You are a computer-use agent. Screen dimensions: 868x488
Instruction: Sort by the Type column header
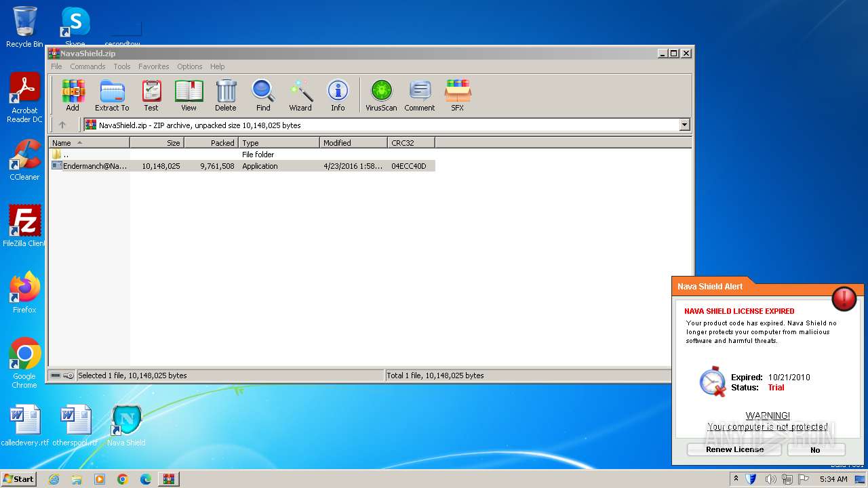point(279,142)
